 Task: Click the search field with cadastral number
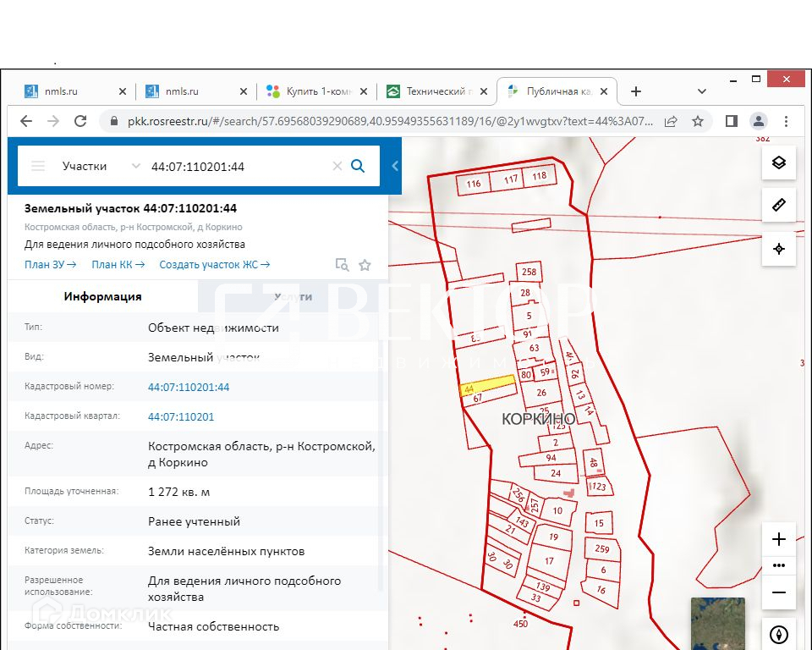237,167
